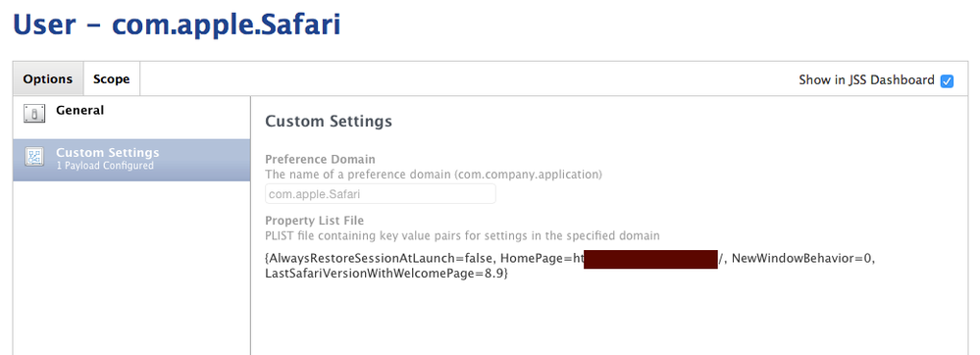Click the Custom Settings payload icon
The width and height of the screenshot is (980, 355).
point(34,156)
